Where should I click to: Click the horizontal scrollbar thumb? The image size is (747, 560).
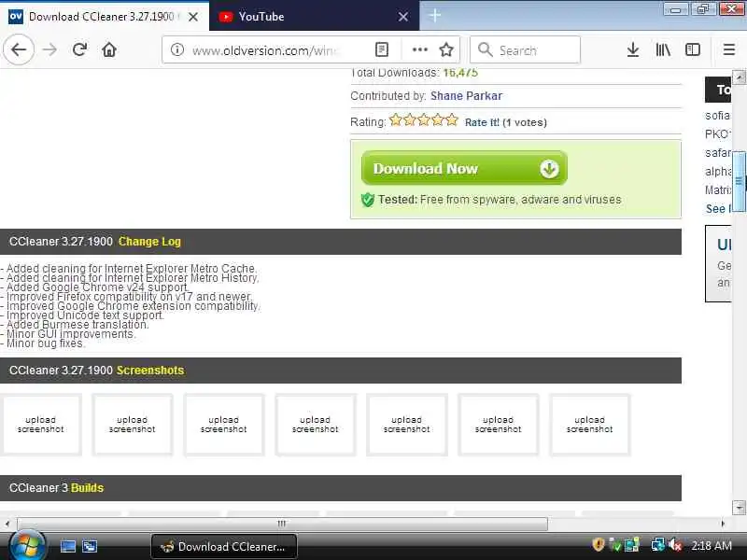click(x=282, y=524)
